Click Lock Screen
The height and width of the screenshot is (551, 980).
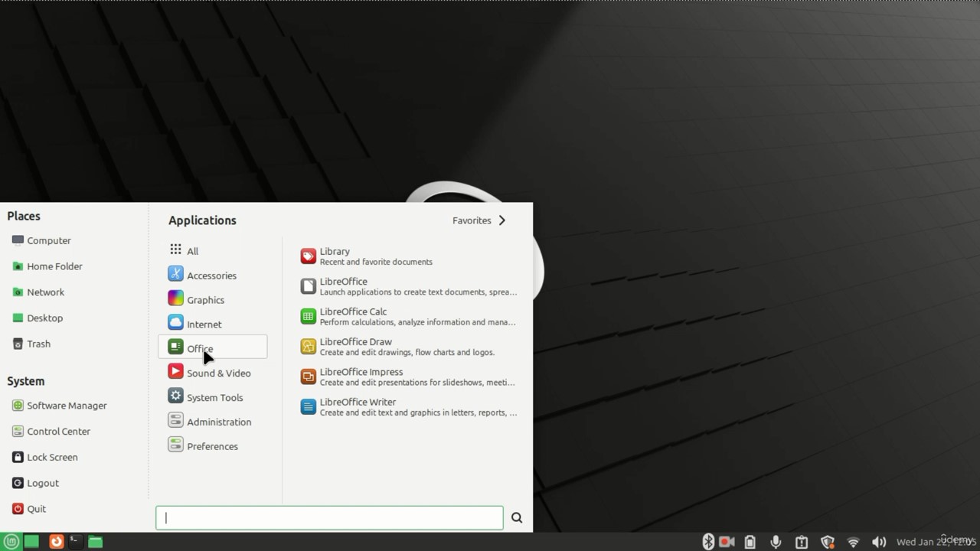tap(45, 458)
